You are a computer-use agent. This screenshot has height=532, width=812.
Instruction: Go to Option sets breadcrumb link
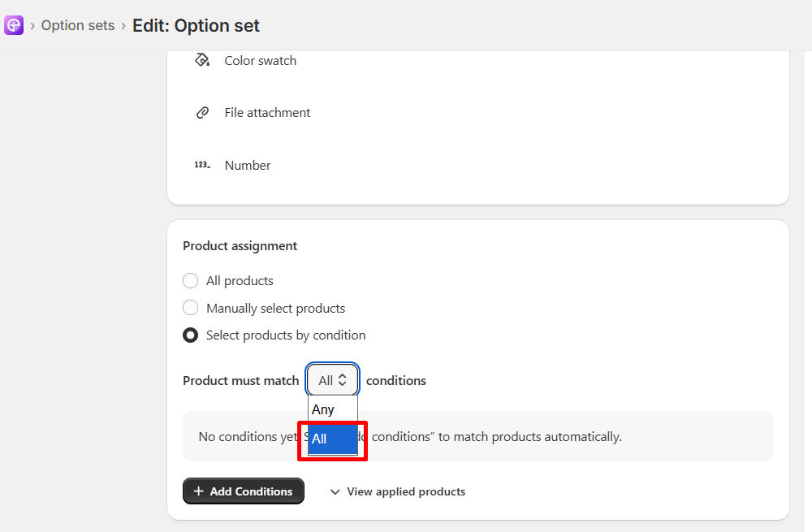(78, 25)
